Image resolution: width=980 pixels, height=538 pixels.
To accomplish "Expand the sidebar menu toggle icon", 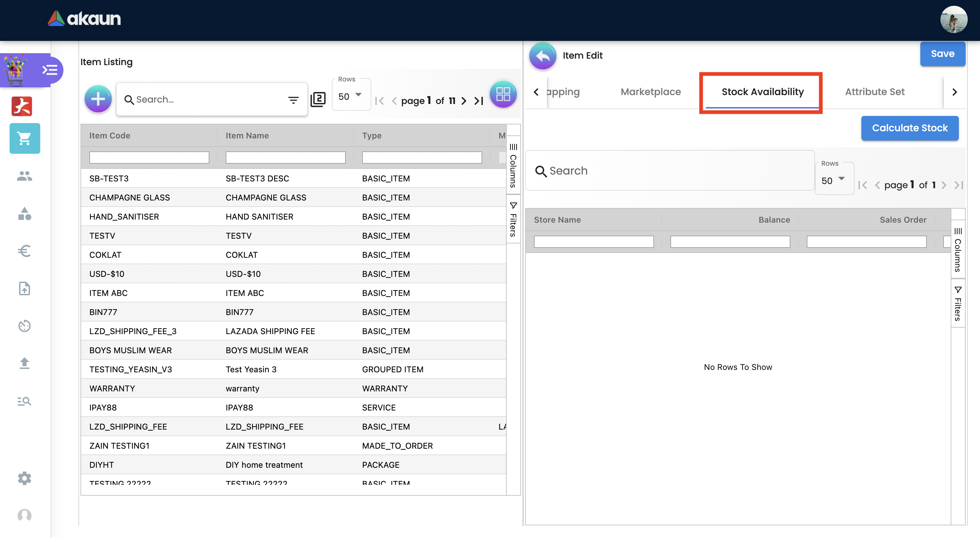I will point(49,70).
